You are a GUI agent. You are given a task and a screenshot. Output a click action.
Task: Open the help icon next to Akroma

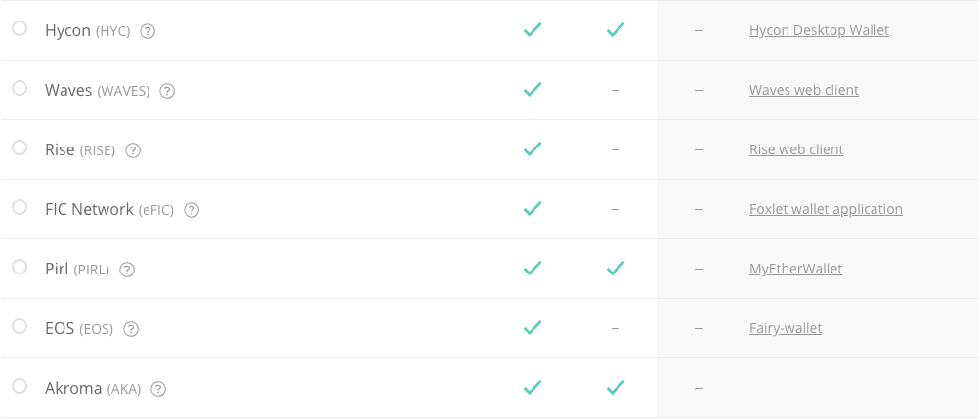(158, 389)
